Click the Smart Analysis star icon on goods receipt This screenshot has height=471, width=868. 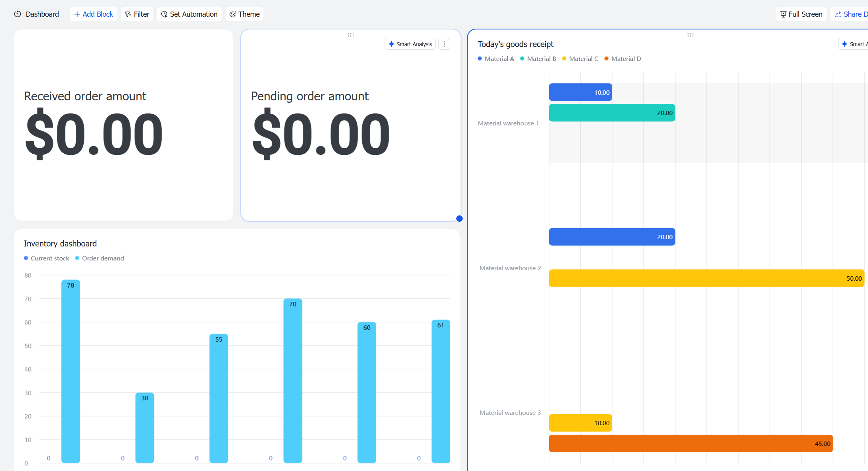click(844, 44)
